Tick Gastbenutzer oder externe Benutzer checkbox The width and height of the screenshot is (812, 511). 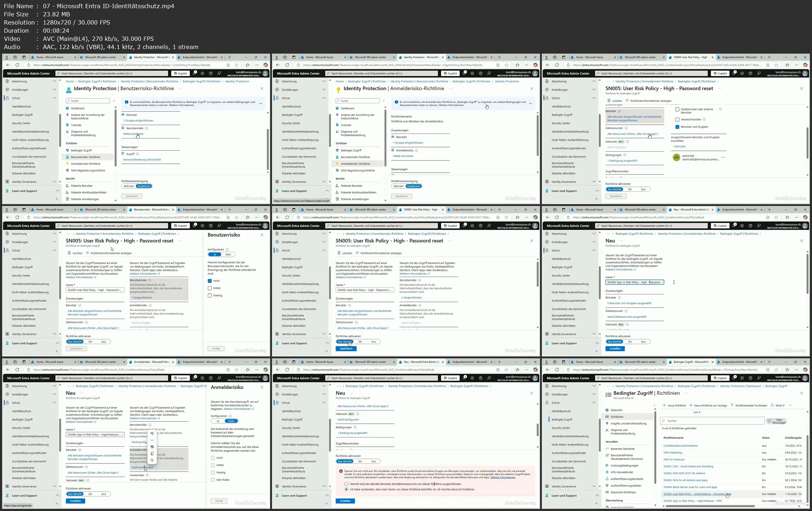[677, 109]
